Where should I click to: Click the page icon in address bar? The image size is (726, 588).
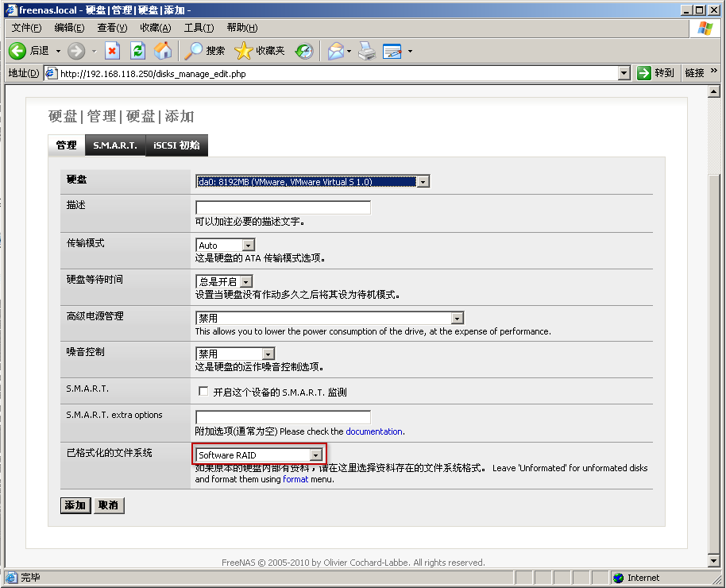click(51, 73)
